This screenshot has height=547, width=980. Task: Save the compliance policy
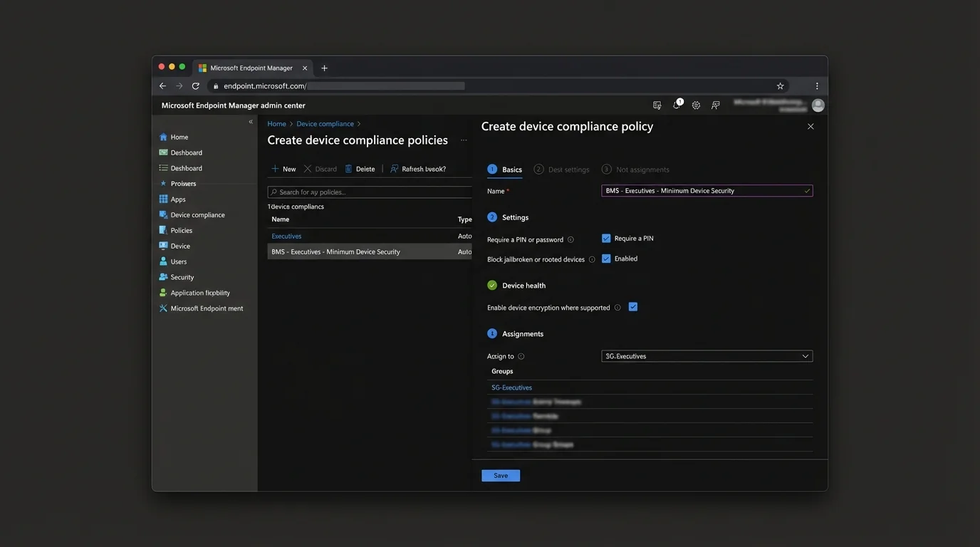501,475
